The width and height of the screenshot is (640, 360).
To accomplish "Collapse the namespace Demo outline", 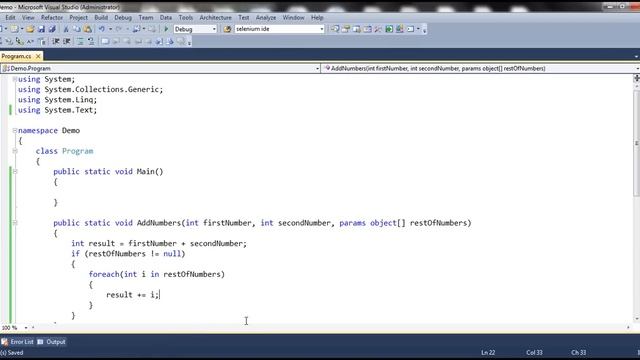I will click(15, 131).
